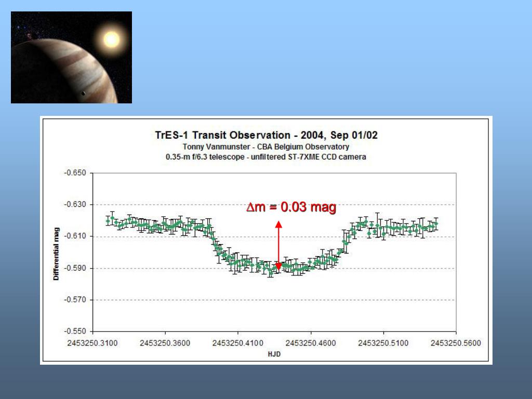Click x-axis label 2453250.4600
Image resolution: width=532 pixels, height=399 pixels.
pyautogui.click(x=311, y=343)
